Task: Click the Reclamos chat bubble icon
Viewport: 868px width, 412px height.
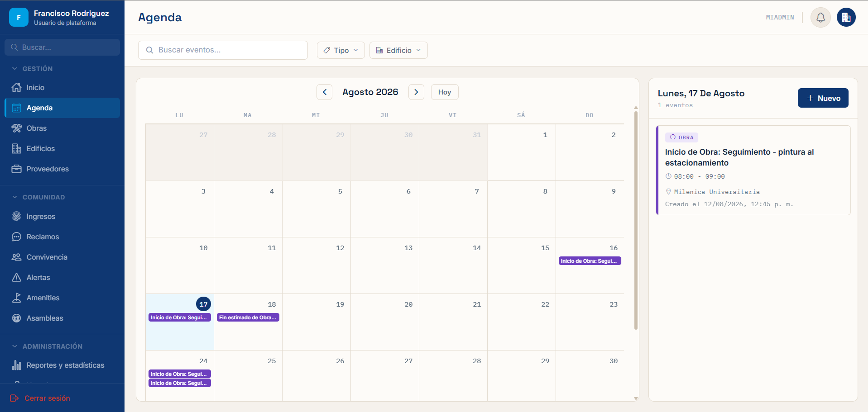Action: [17, 237]
